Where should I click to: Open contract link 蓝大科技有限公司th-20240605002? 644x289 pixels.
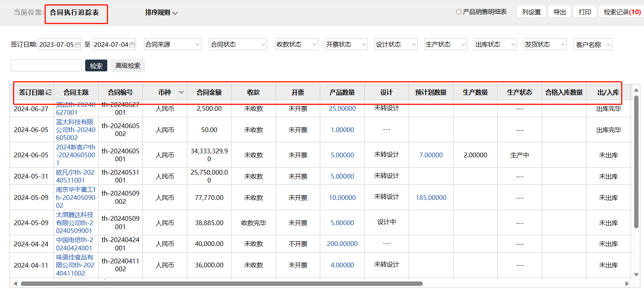point(76,130)
